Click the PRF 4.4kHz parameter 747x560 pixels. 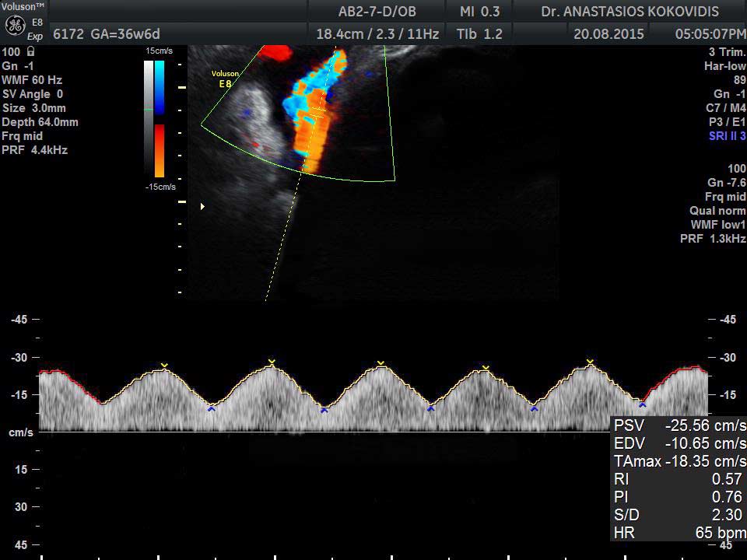(35, 150)
